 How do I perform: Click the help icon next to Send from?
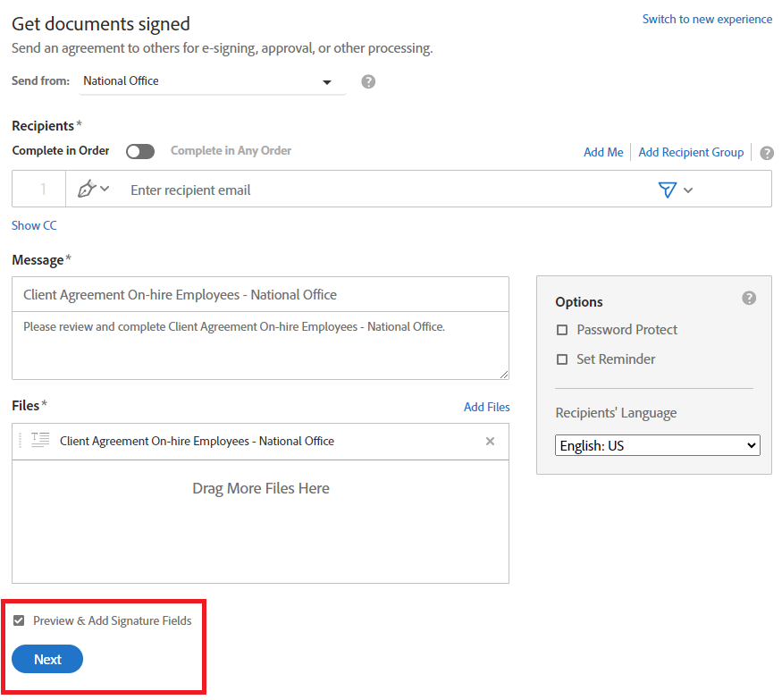pyautogui.click(x=368, y=81)
